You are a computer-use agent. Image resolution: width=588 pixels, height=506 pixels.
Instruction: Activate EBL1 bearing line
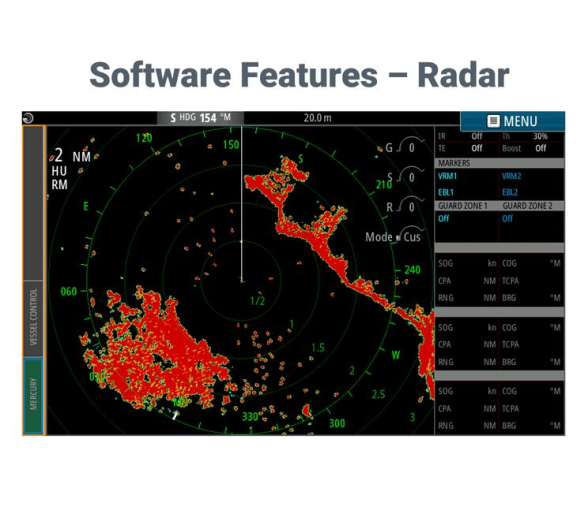point(446,192)
